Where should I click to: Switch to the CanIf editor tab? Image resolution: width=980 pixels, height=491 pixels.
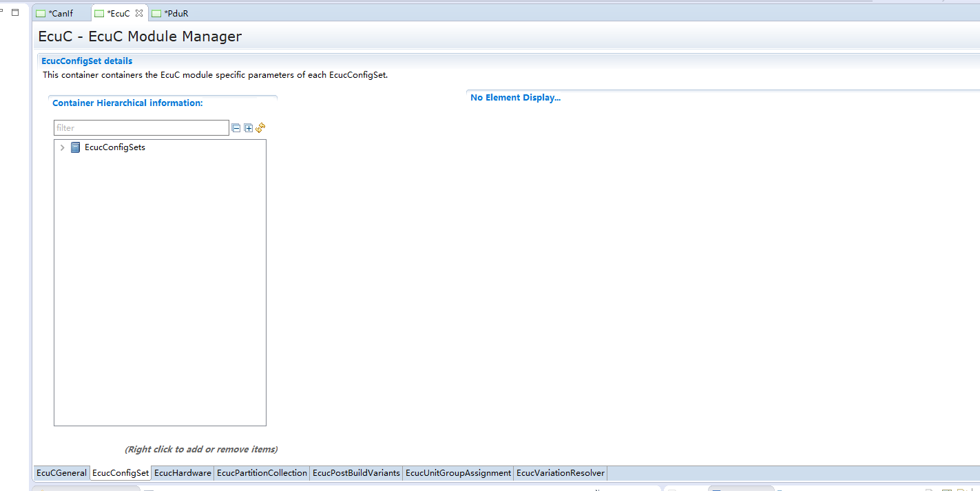tap(61, 14)
